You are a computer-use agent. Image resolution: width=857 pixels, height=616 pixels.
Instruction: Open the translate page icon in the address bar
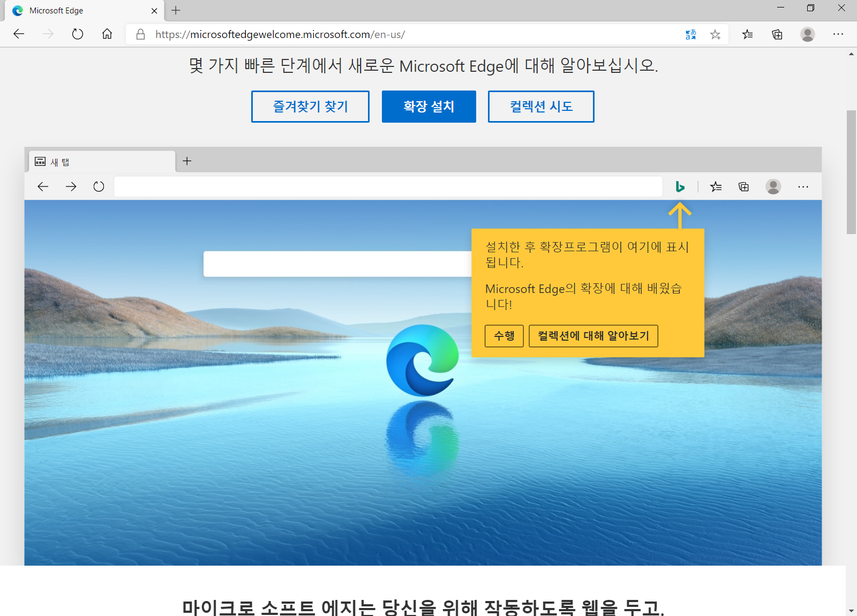[x=691, y=34]
